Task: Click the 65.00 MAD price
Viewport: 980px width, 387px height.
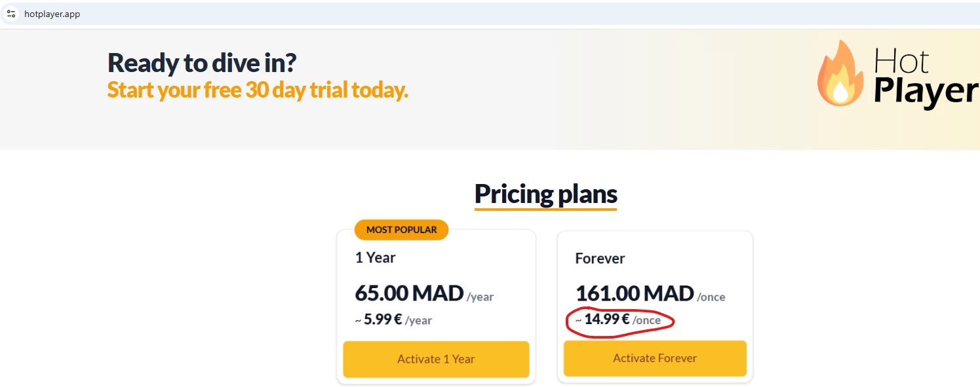Action: 409,293
